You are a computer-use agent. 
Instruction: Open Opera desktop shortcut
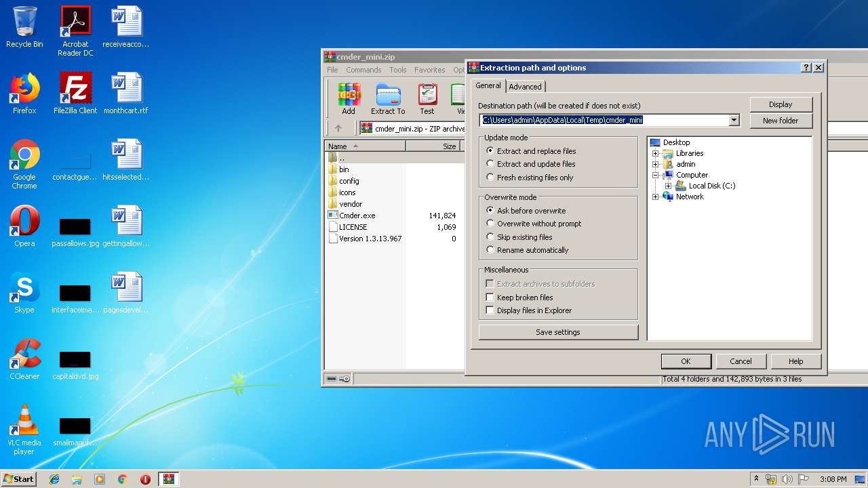click(x=24, y=226)
